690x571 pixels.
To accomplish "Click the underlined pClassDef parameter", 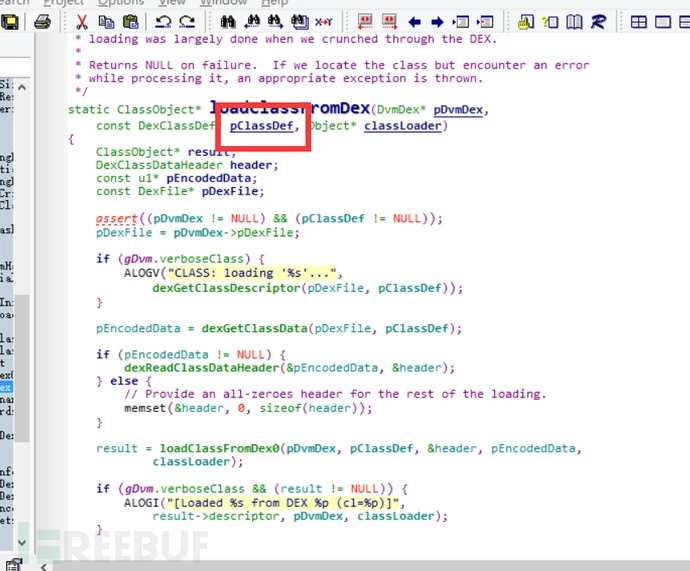I will pyautogui.click(x=261, y=126).
